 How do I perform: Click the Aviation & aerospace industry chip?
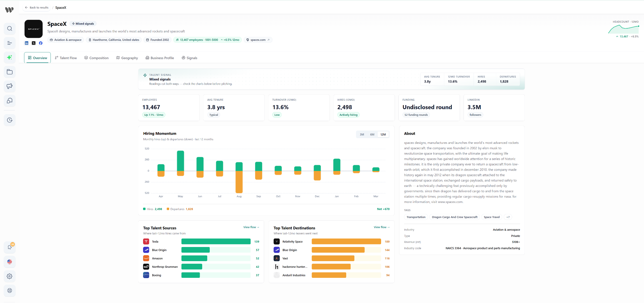[66, 40]
